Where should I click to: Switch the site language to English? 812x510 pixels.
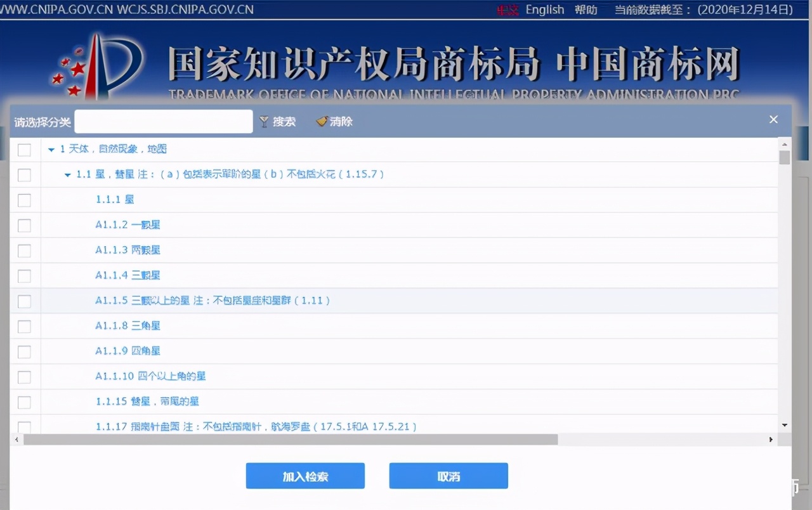[x=545, y=10]
